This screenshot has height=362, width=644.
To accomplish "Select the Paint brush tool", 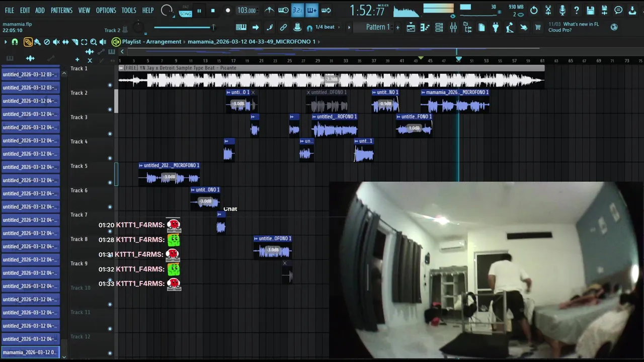I will click(x=37, y=42).
